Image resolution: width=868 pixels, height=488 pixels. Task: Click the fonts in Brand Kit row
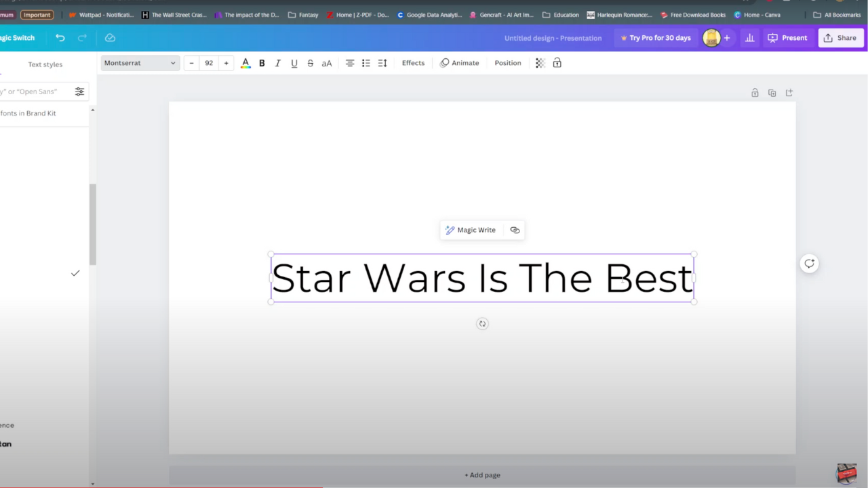pos(44,113)
